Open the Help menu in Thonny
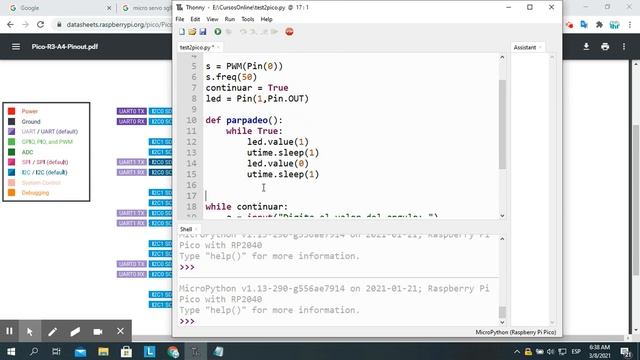640x360 pixels. (x=266, y=19)
